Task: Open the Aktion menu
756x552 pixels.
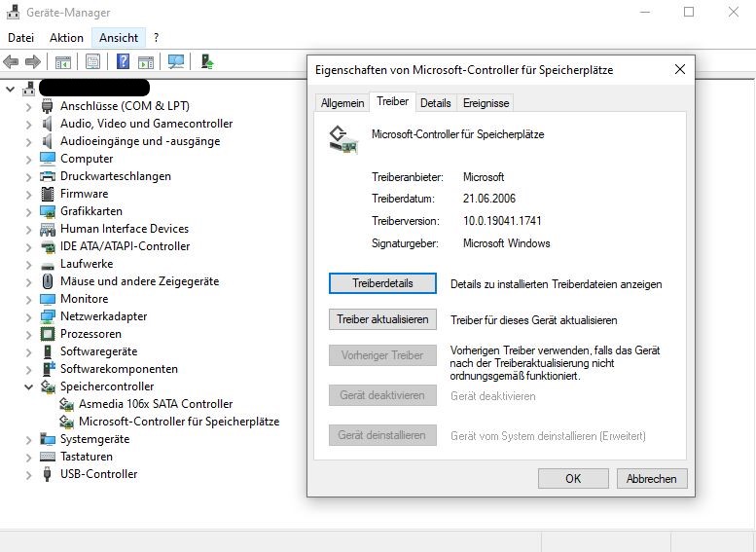Action: pos(66,38)
